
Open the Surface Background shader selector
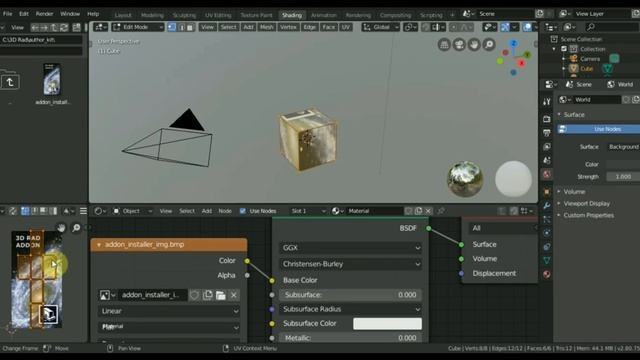point(623,147)
